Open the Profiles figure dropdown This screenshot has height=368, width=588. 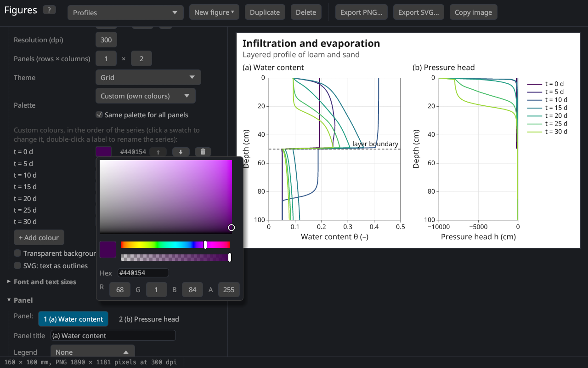[125, 12]
